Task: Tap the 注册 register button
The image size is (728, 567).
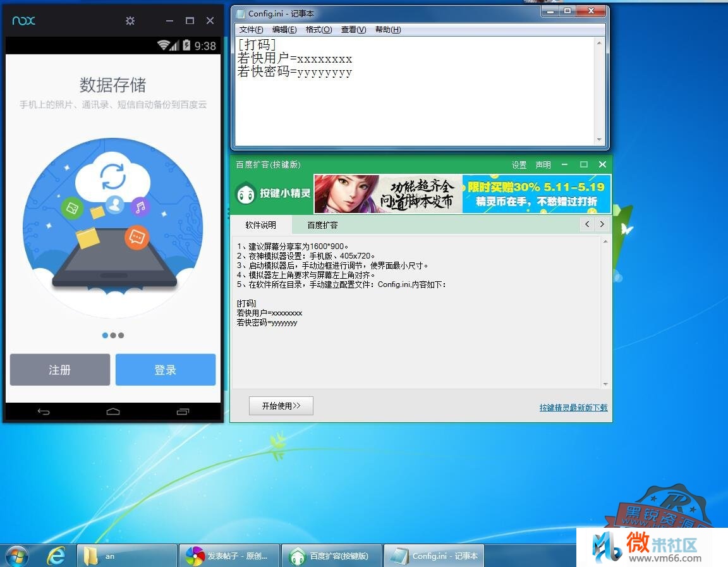Action: pyautogui.click(x=60, y=370)
